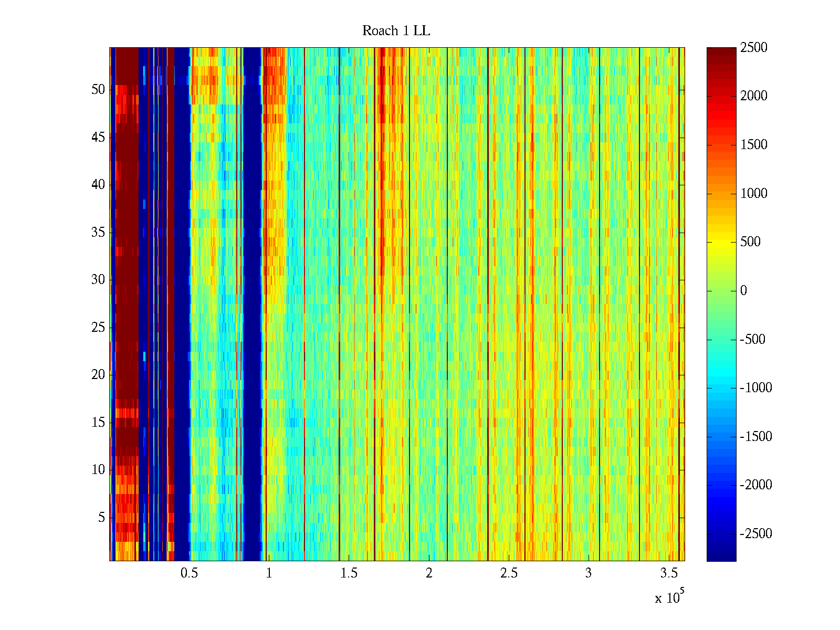Click the colorbar label 2500
Viewport: 840px width, 630px height.
753,48
